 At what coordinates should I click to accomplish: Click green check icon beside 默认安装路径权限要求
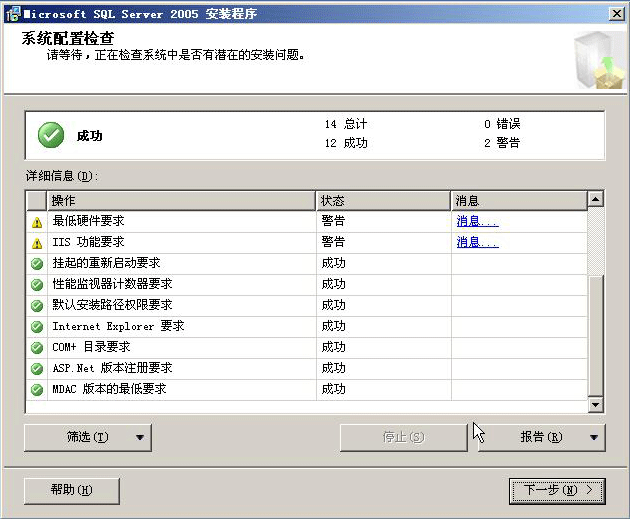pos(37,306)
